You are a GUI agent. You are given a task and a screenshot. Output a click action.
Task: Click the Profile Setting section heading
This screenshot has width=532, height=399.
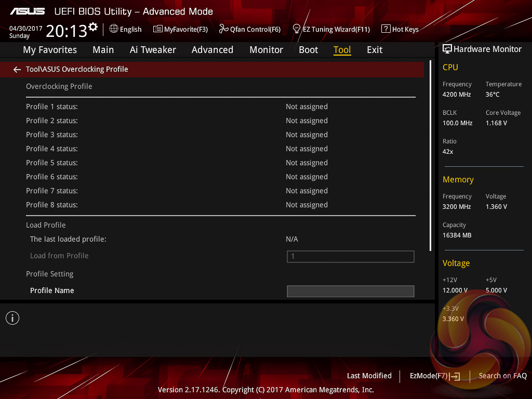(49, 274)
